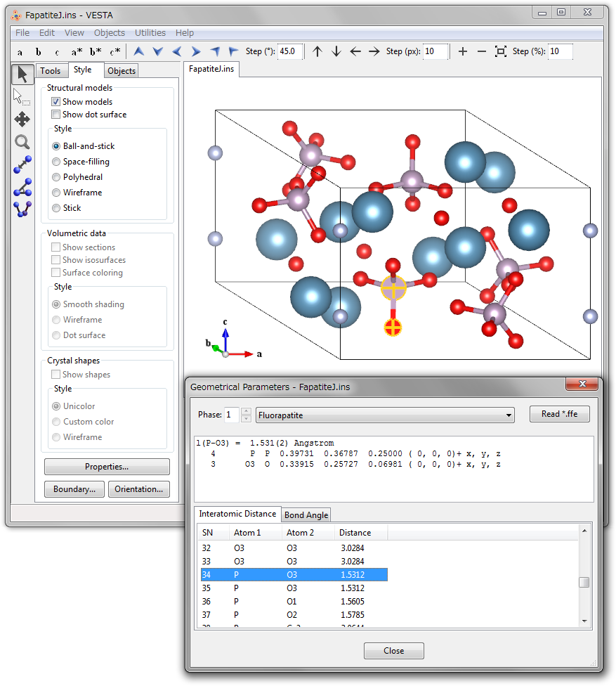
Task: Select the bond distance measurement tool
Action: click(x=22, y=164)
